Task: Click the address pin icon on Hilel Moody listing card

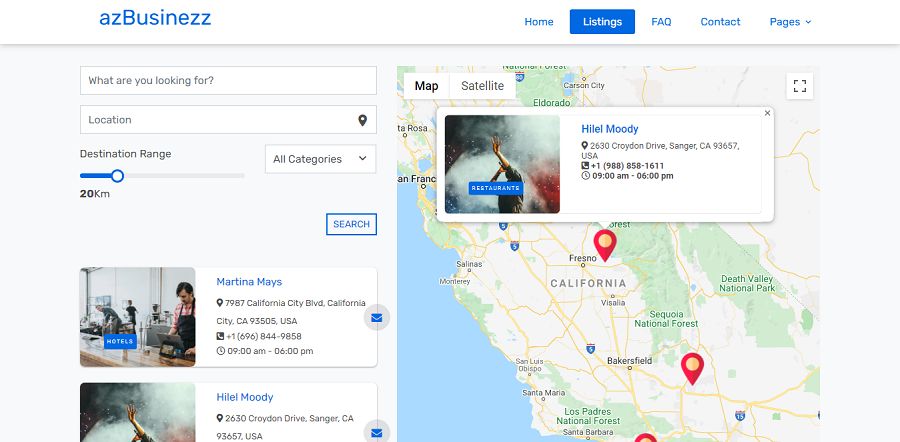Action: [x=219, y=418]
